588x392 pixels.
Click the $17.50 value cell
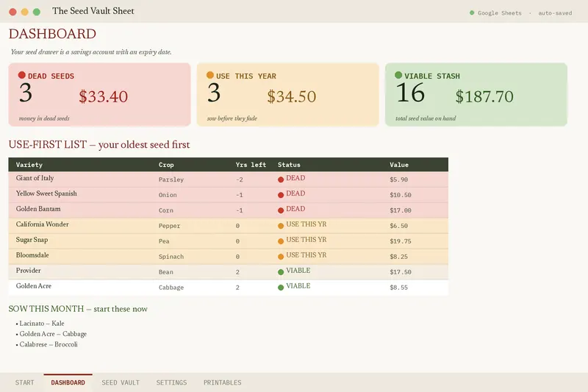401,272
